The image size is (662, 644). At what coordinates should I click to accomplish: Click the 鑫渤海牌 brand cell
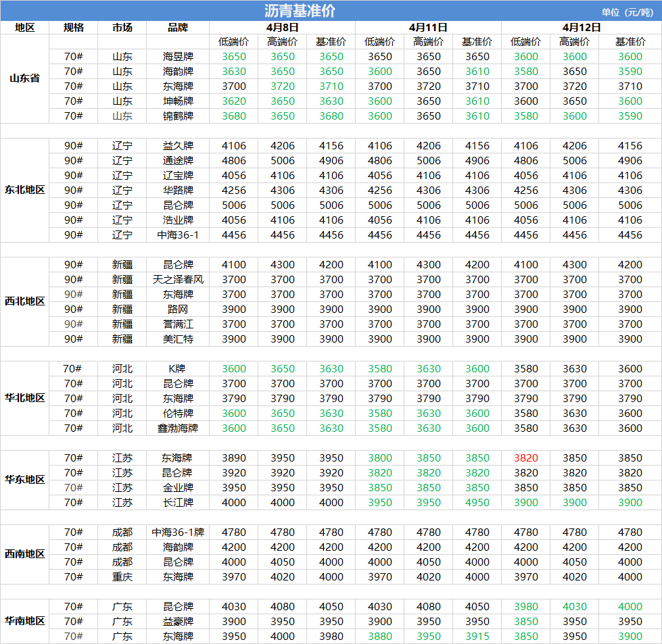[x=178, y=428]
